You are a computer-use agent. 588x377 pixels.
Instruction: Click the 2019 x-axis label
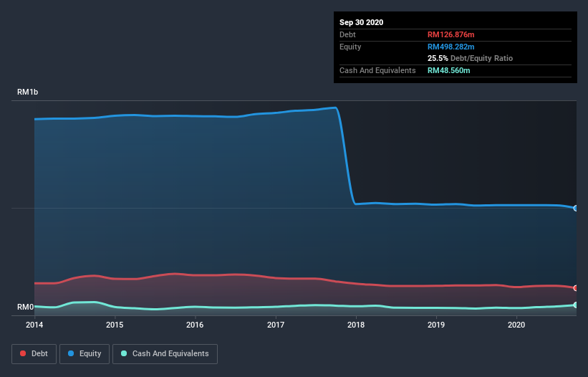pos(436,325)
